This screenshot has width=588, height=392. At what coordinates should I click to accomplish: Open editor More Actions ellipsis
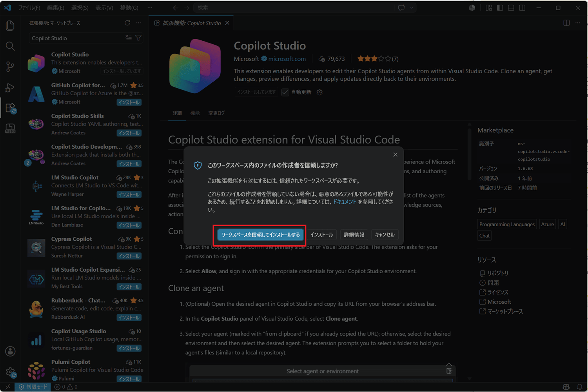(577, 23)
